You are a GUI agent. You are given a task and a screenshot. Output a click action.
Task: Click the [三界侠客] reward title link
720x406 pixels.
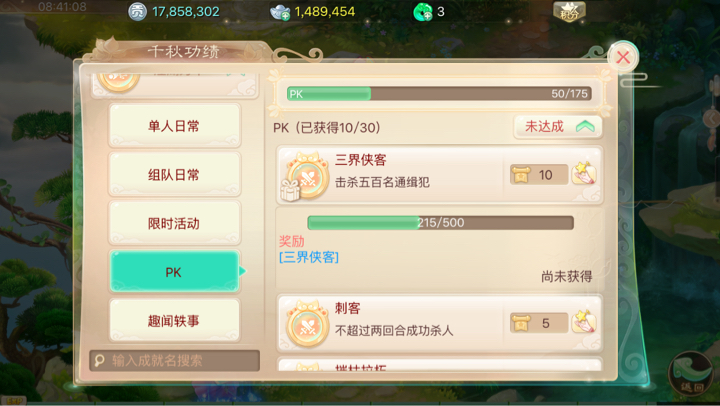[309, 257]
